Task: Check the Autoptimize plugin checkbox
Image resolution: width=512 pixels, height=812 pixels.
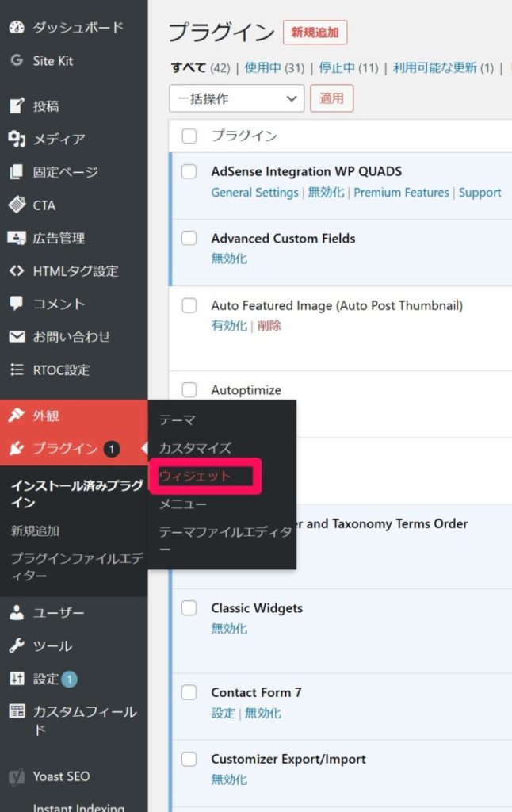Action: [189, 389]
